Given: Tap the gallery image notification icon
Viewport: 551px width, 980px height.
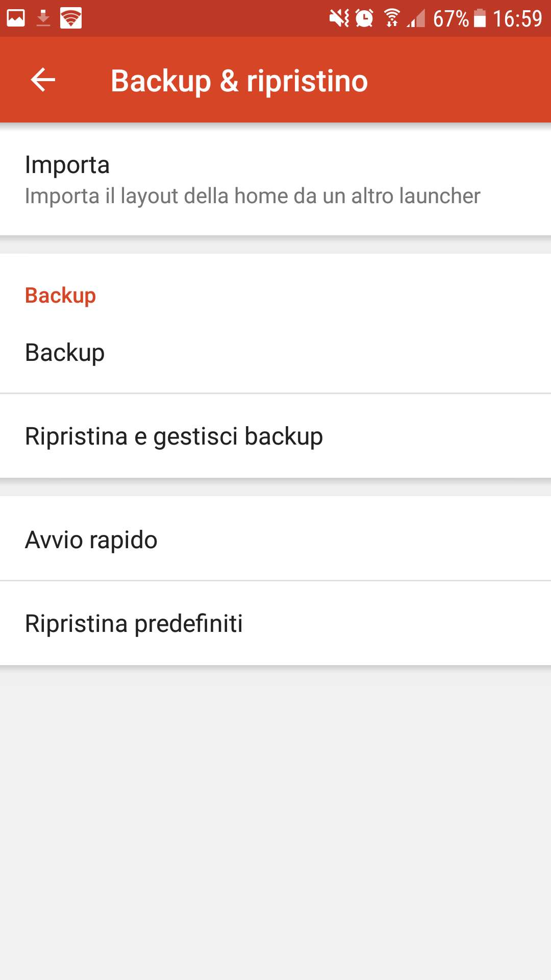Looking at the screenshot, I should [16, 18].
